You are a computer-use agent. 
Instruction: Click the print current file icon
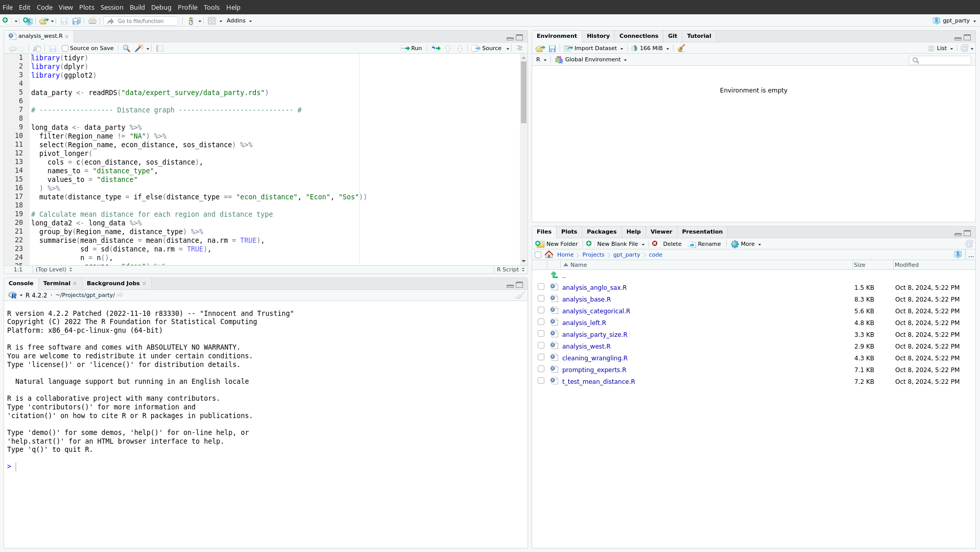click(x=92, y=21)
